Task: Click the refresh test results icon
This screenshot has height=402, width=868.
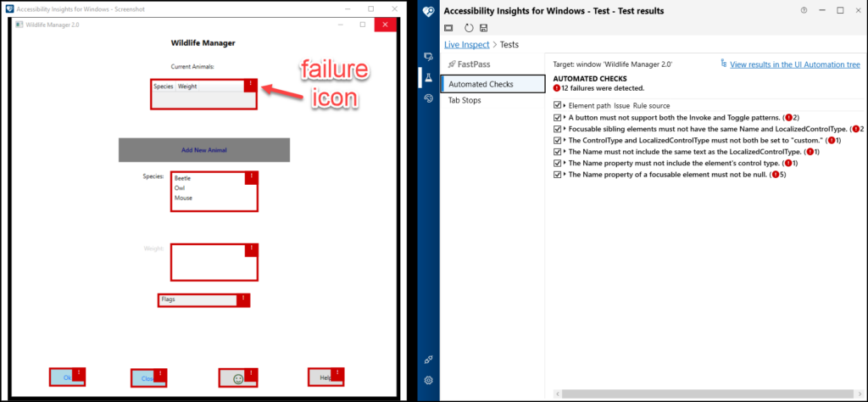Action: tap(467, 28)
